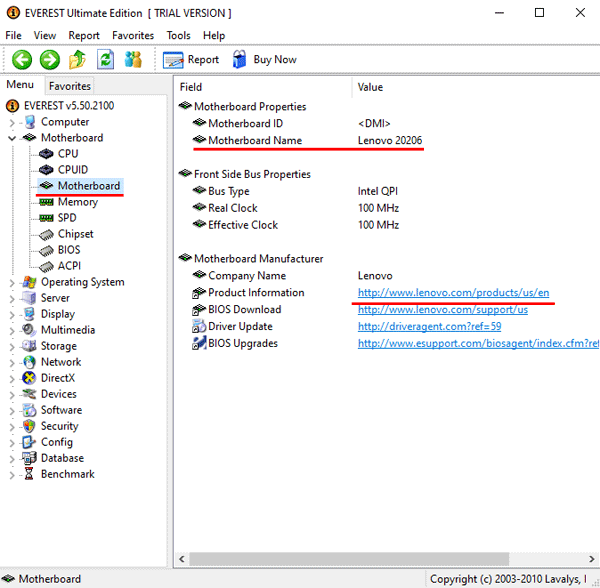Click the horizontal scrollbar left arrow
This screenshot has width=600, height=588.
182,559
